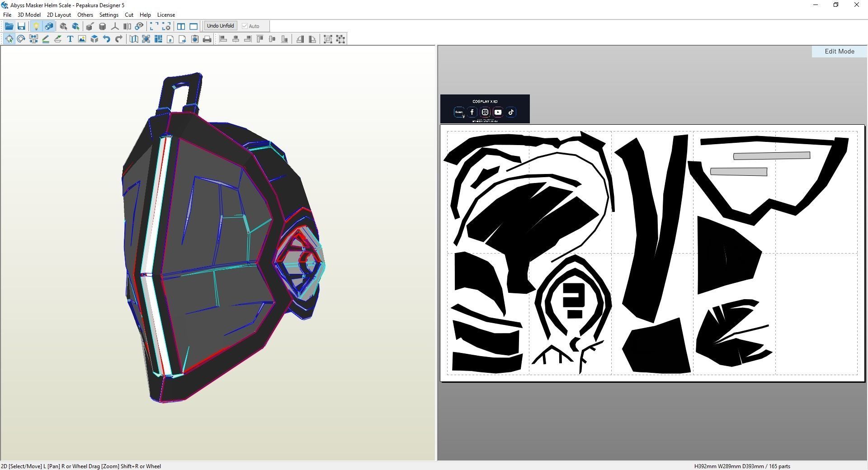Click the Align right icon
This screenshot has height=470, width=868.
[248, 39]
